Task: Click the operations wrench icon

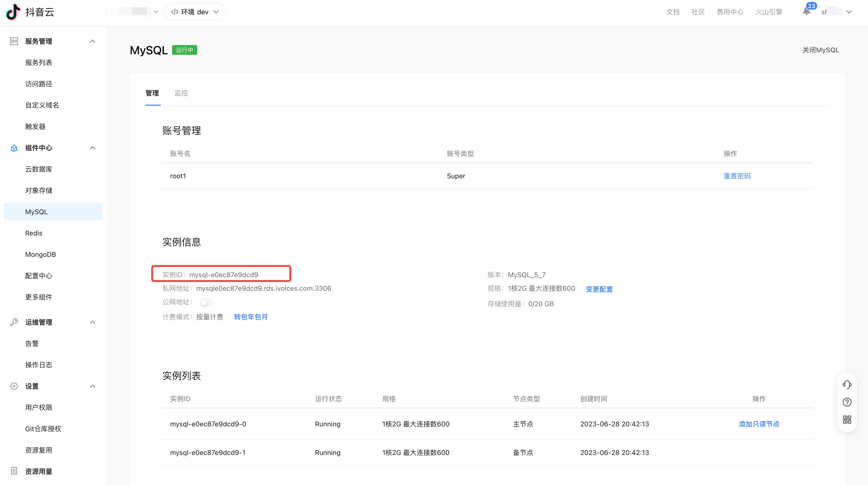Action: coord(14,322)
